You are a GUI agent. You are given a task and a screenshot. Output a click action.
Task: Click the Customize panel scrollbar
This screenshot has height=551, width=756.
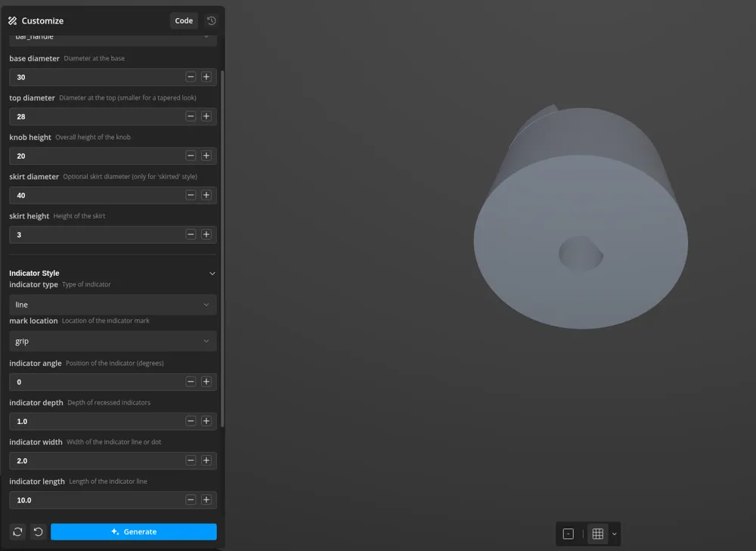tap(222, 248)
